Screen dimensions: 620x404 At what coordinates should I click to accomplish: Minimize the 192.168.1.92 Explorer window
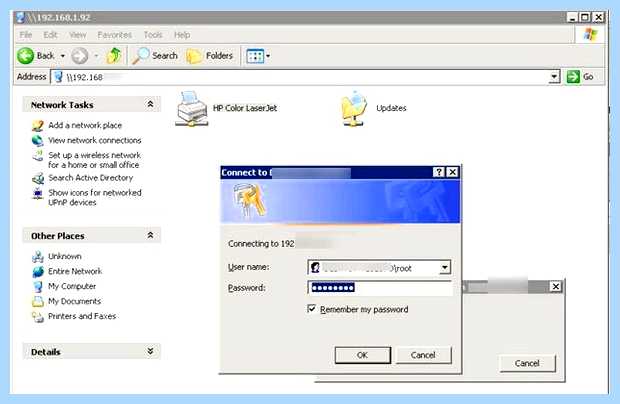(572, 17)
